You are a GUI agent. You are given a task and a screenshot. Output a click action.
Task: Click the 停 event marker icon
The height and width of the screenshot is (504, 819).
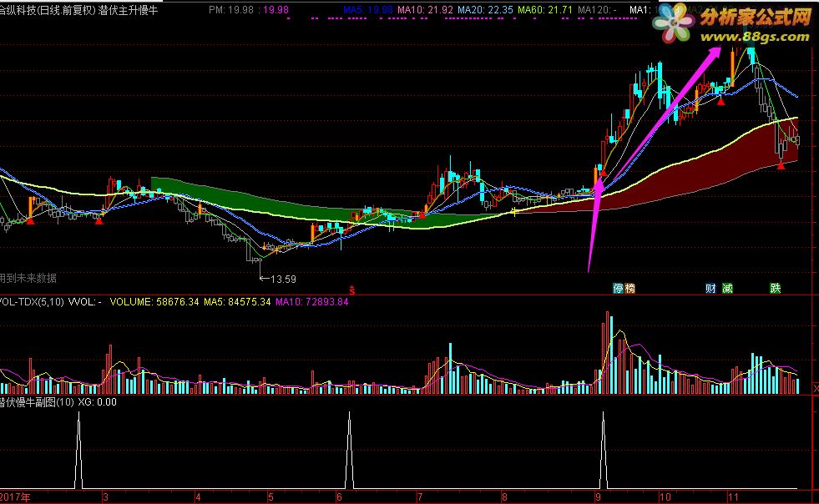pos(619,289)
